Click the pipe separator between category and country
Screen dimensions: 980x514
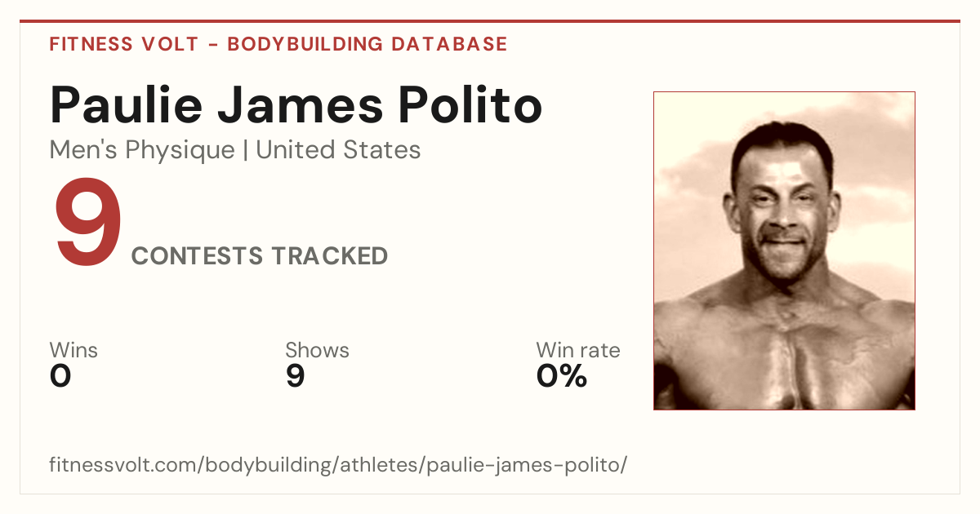[x=245, y=150]
